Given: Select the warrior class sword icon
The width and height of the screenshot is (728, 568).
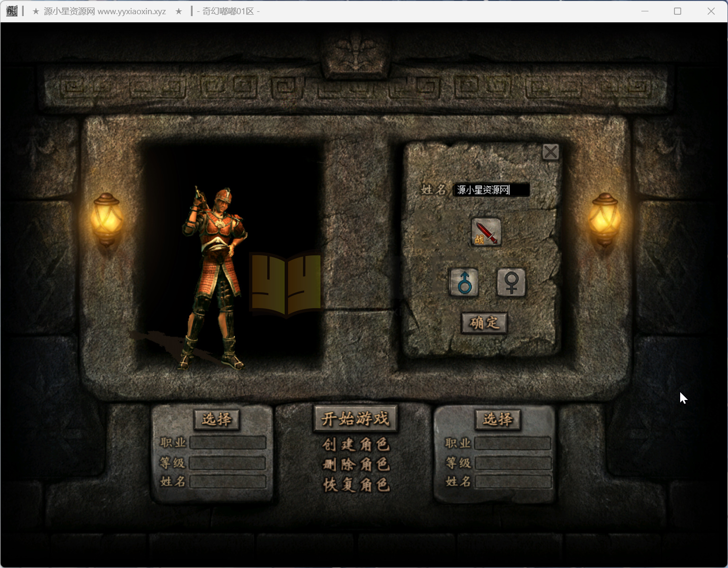Looking at the screenshot, I should [x=486, y=232].
